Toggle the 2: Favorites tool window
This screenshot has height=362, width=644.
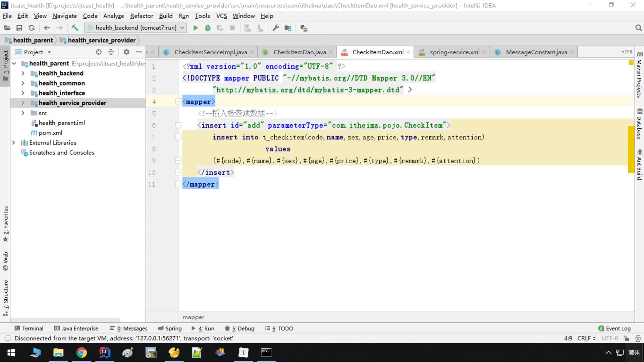click(x=5, y=224)
